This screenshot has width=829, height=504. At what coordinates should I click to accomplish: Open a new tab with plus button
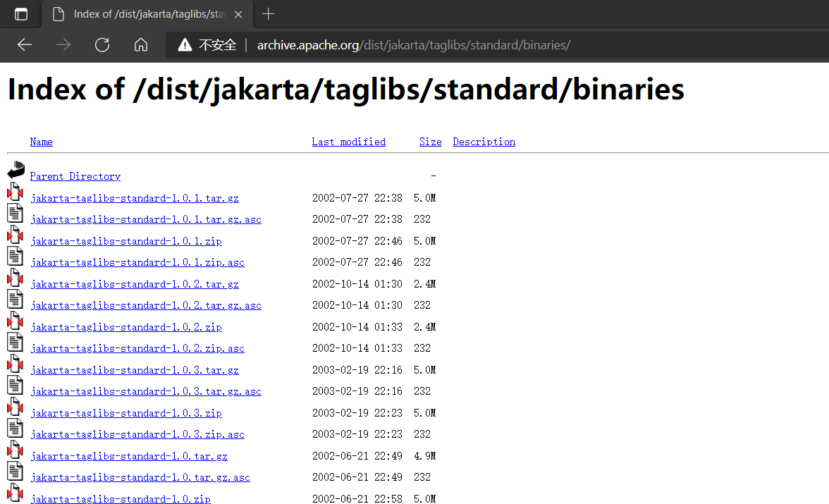268,14
